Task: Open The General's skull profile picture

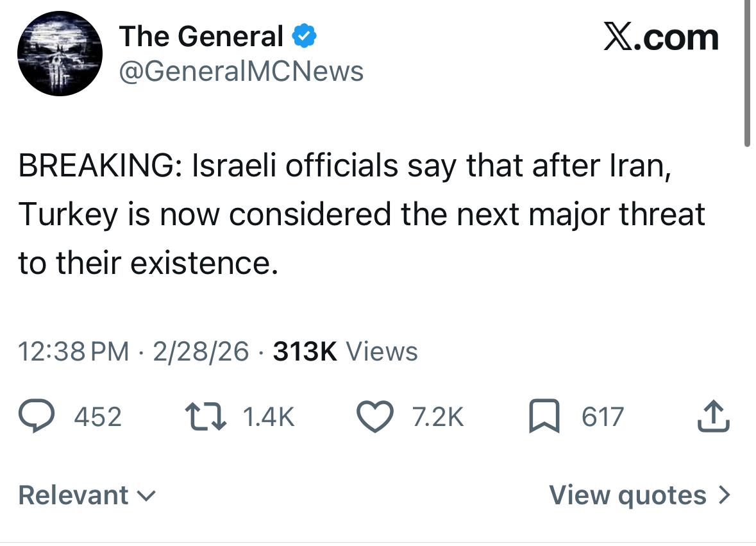Action: point(60,53)
